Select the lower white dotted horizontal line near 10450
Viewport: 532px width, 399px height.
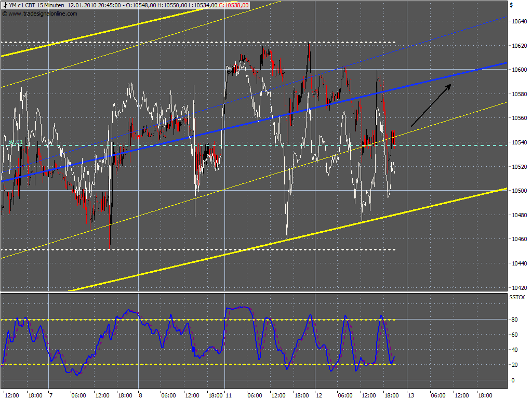click(x=198, y=250)
